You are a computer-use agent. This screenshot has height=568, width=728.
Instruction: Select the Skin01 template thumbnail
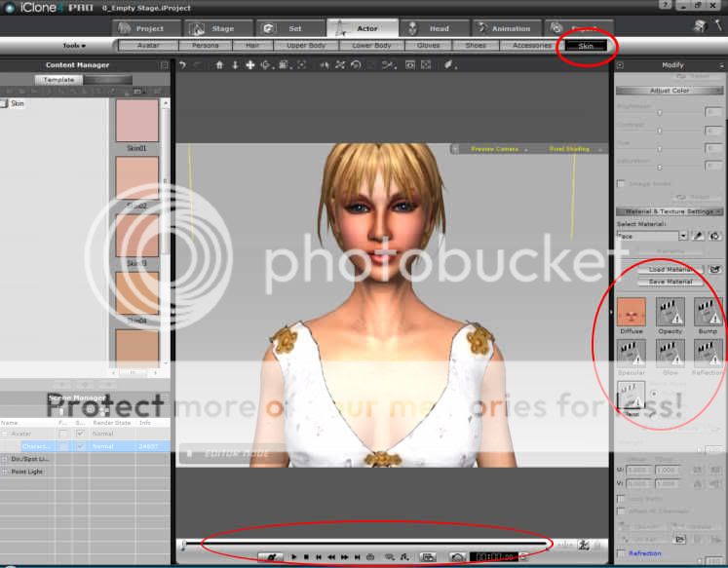(x=136, y=121)
